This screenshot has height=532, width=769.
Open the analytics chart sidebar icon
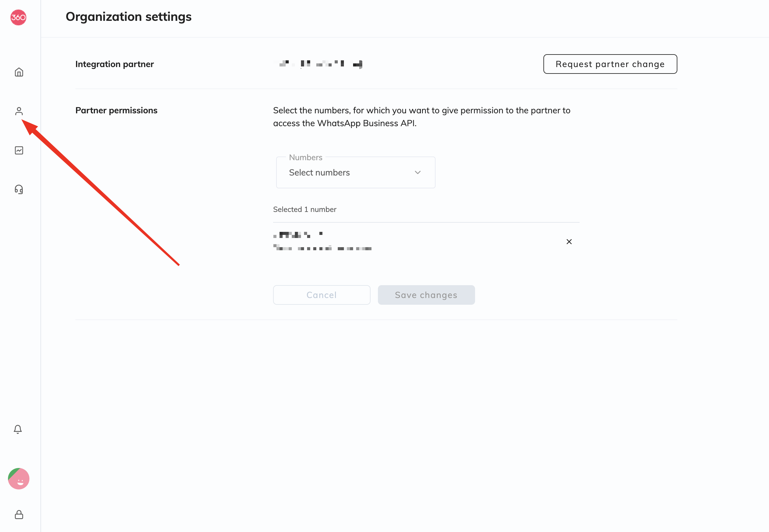(19, 150)
